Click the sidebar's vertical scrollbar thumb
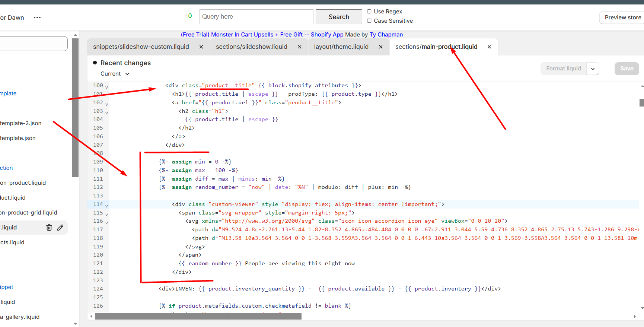Screen dimensions: 644x327 76,108
